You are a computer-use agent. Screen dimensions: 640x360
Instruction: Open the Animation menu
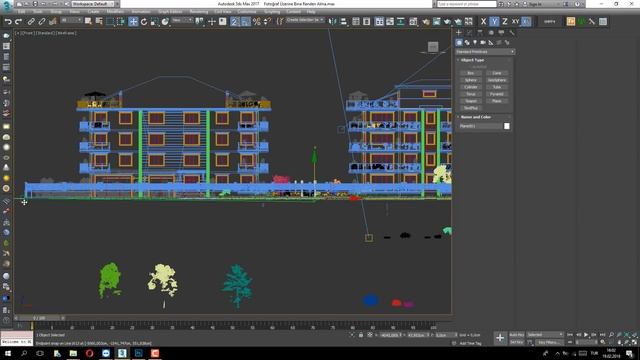tap(141, 11)
